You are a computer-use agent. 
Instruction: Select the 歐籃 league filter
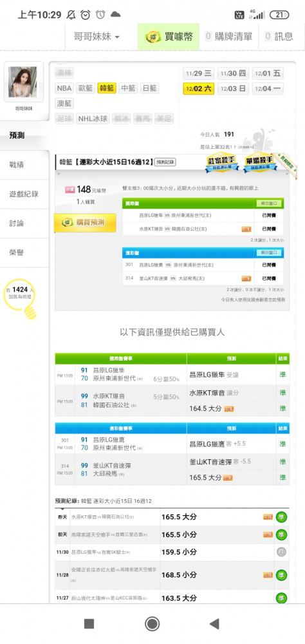click(86, 88)
